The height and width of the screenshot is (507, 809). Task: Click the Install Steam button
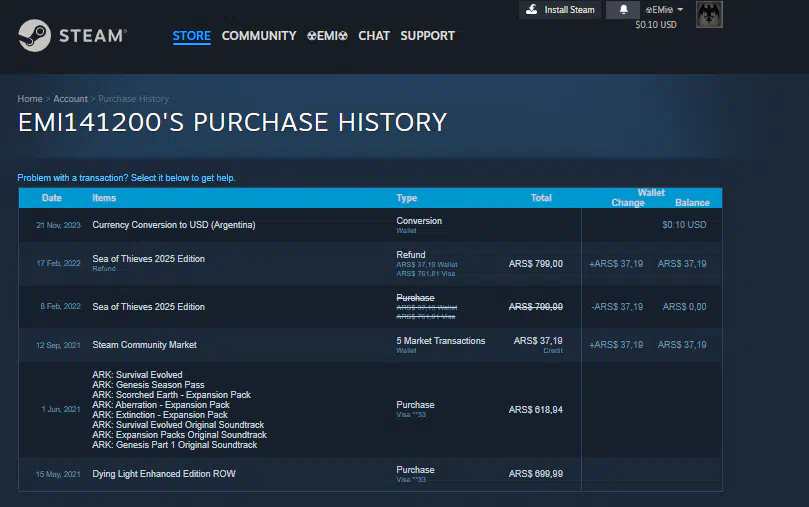pos(560,10)
